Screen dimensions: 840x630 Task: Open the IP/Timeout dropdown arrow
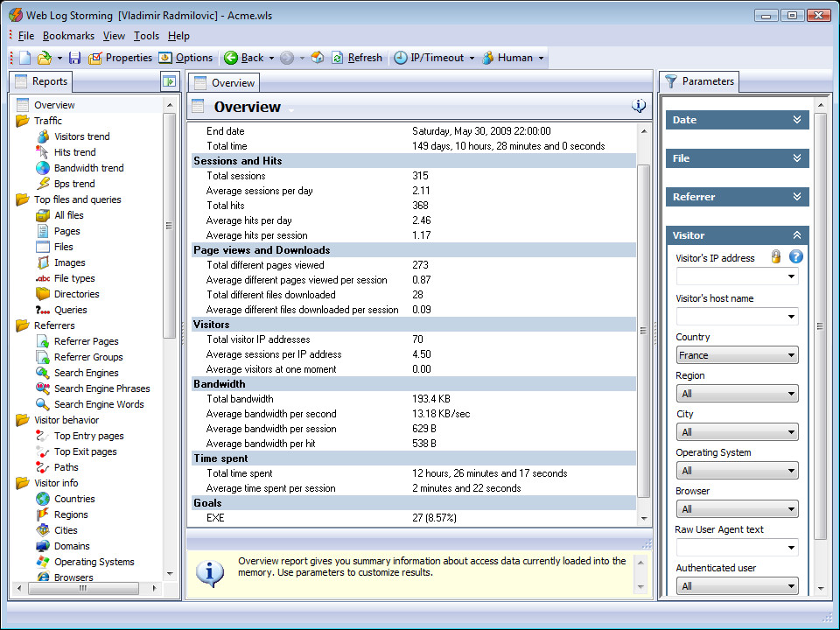pos(472,58)
